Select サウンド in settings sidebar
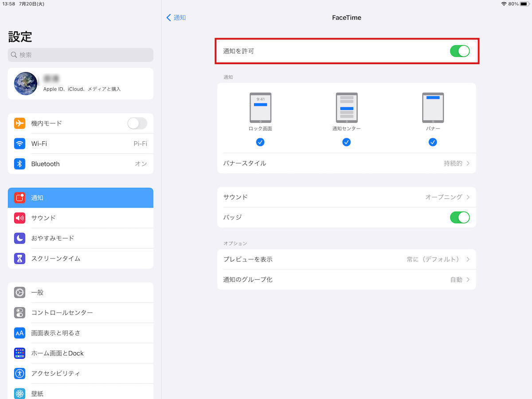 pyautogui.click(x=81, y=218)
